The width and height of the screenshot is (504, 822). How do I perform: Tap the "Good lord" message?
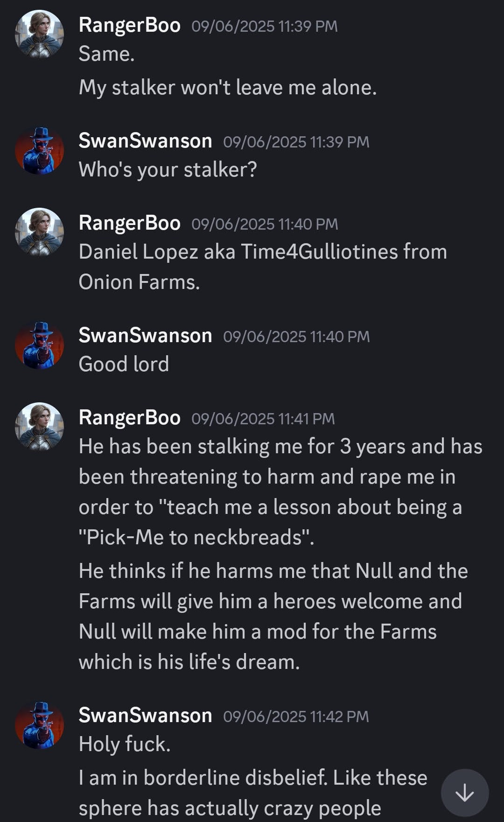tap(124, 364)
